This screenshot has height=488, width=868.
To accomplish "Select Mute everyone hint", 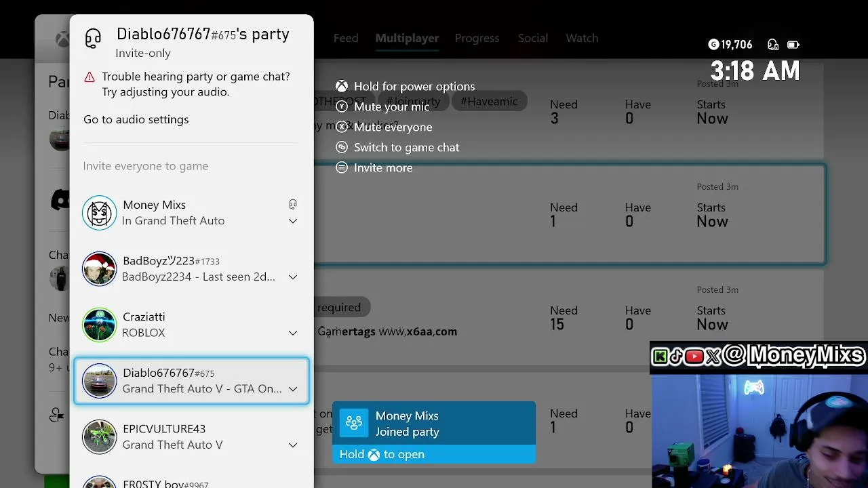I will [x=393, y=127].
